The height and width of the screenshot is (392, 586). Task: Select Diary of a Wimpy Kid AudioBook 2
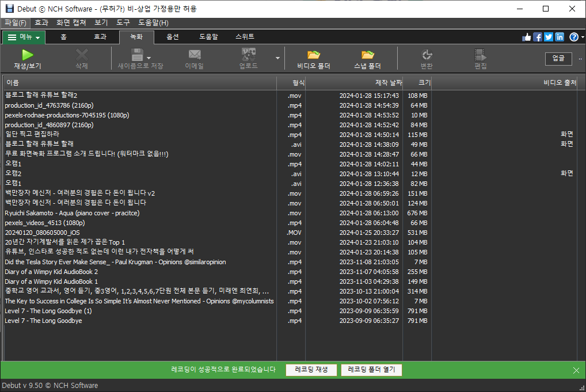point(51,272)
